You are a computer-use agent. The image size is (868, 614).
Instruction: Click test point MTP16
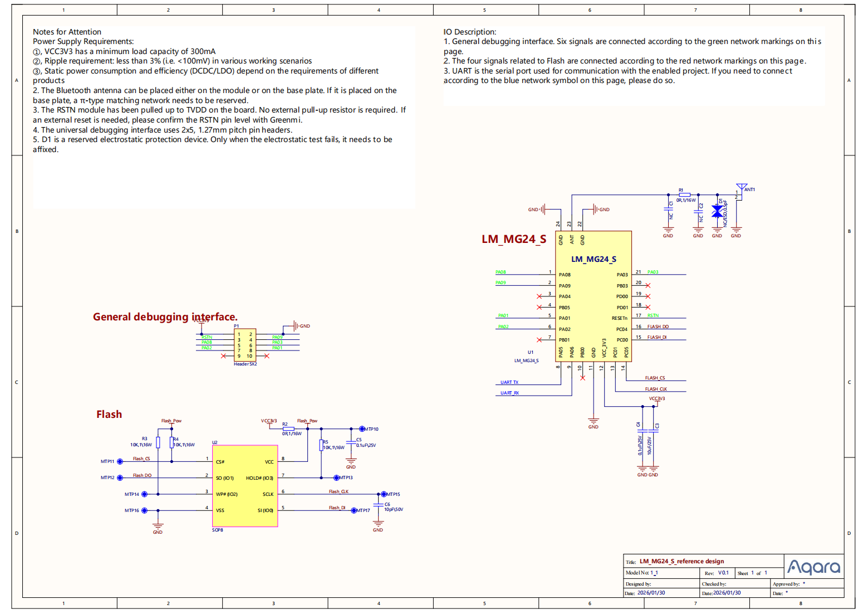coord(144,510)
